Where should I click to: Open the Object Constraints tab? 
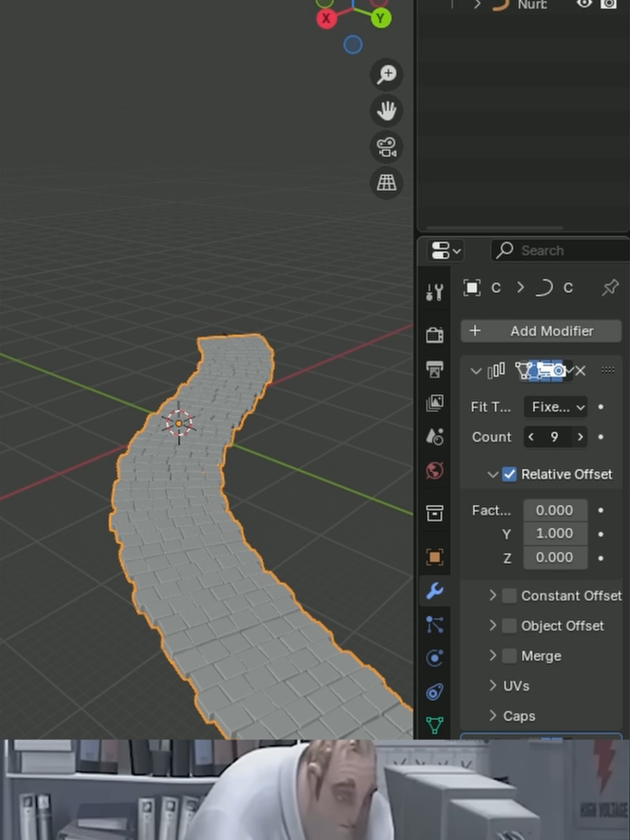tap(435, 692)
